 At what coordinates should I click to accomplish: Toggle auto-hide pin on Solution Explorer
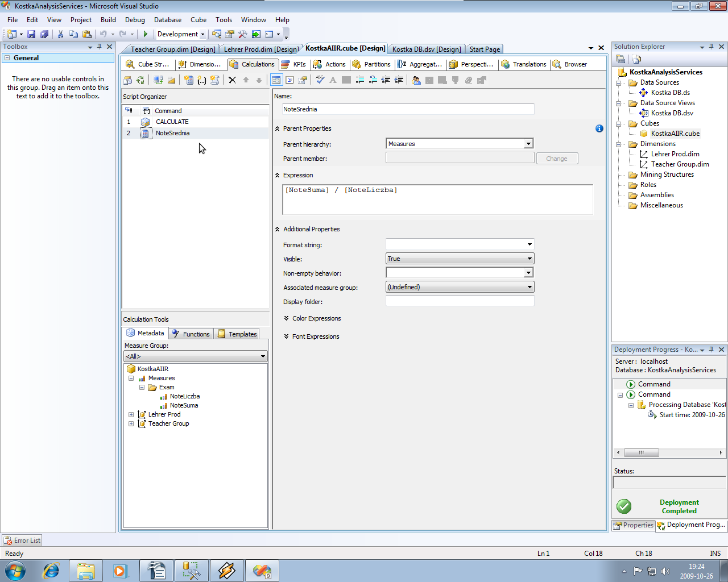click(x=712, y=47)
